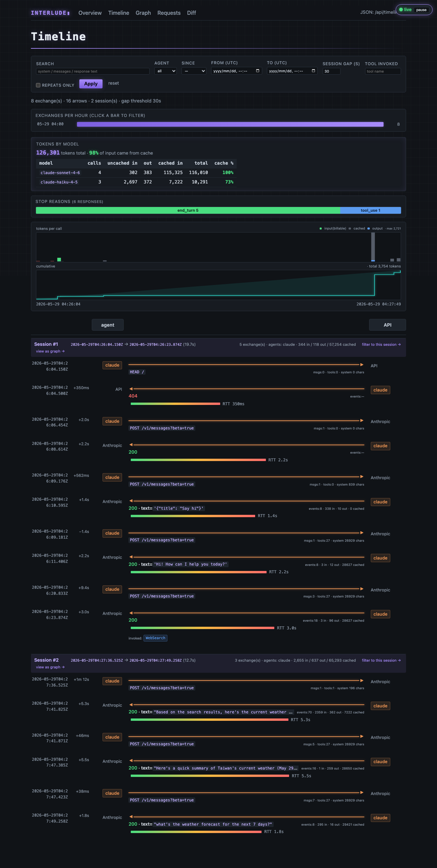The width and height of the screenshot is (437, 868).
Task: Click the input(billable) legend item
Action: click(333, 229)
